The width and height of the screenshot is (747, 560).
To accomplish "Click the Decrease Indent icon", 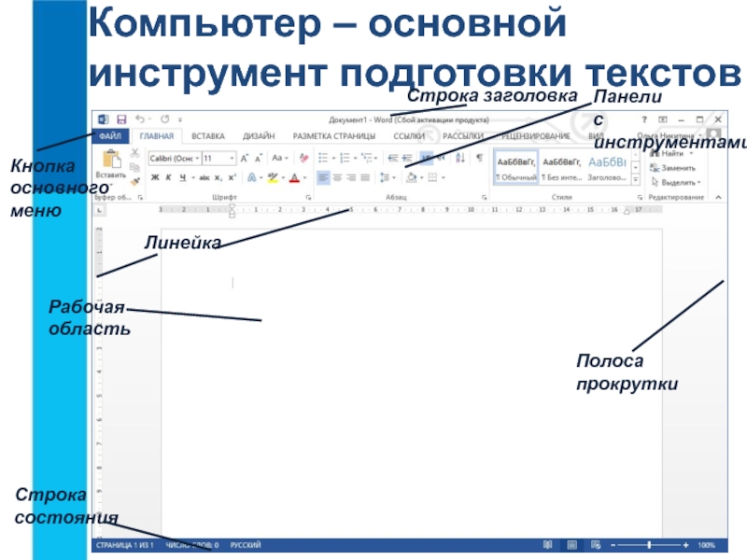I will pos(392,158).
